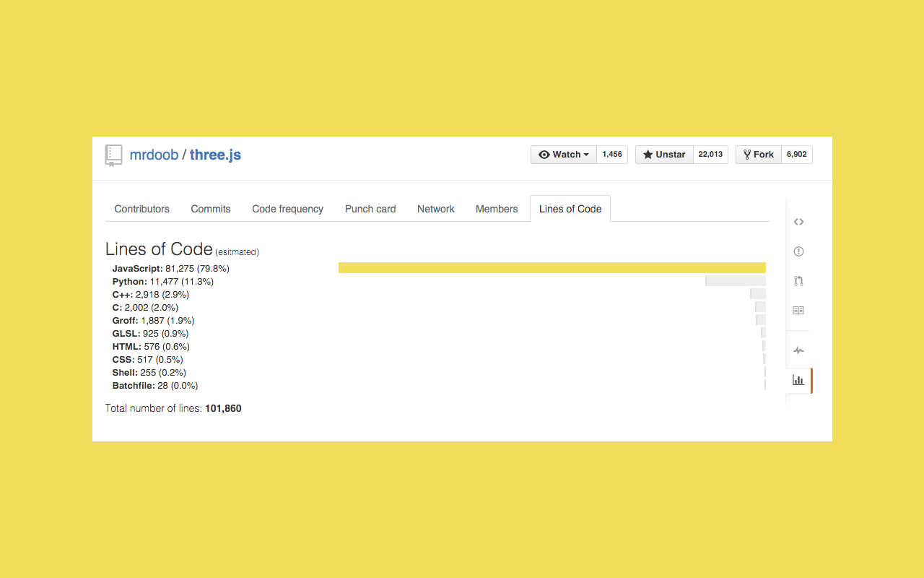The image size is (924, 578).
Task: Click the gray Python bar
Action: click(735, 281)
